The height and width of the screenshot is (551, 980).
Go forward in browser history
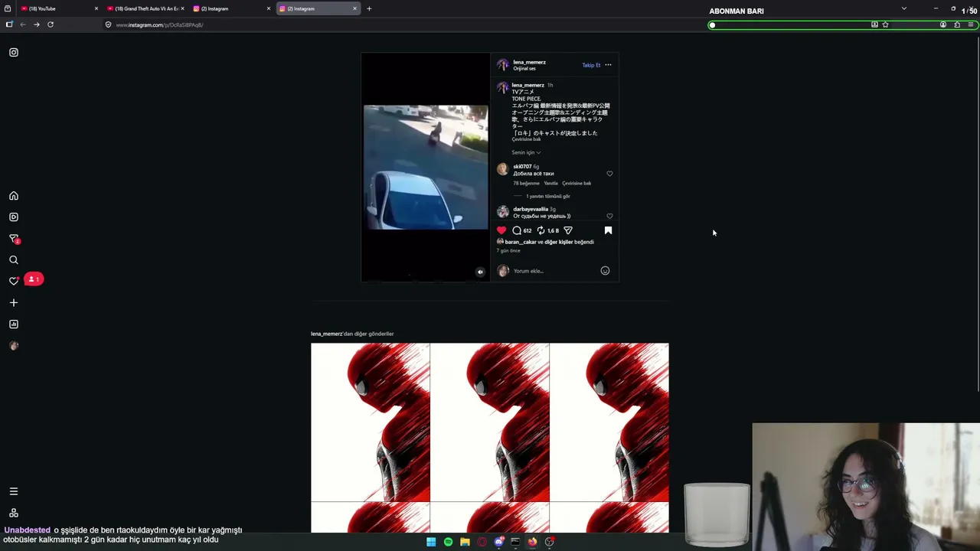click(x=36, y=24)
